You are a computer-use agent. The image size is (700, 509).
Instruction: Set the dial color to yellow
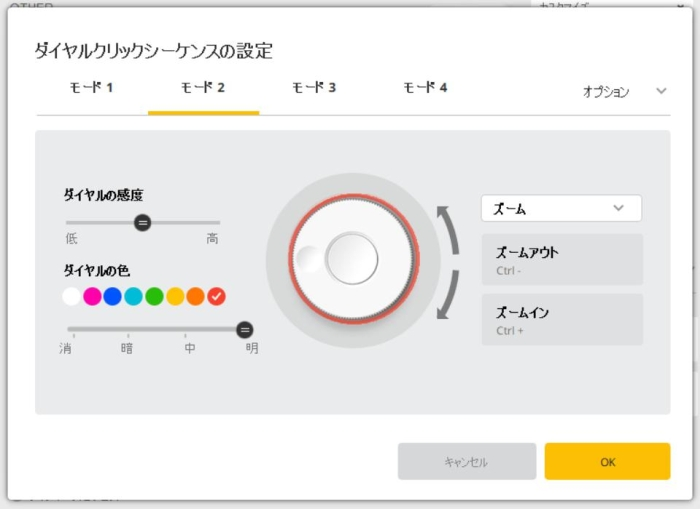pos(175,296)
